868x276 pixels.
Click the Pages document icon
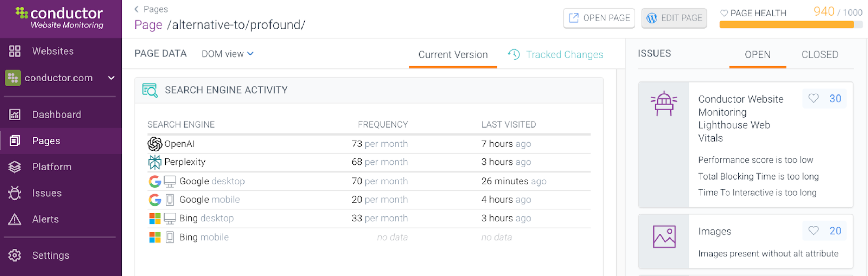(14, 141)
